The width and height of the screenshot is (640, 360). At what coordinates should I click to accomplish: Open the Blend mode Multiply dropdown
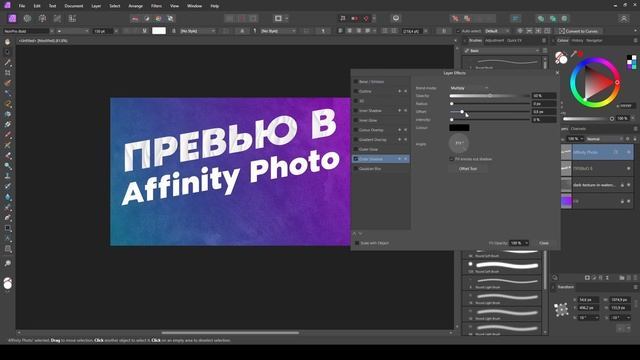(x=469, y=88)
